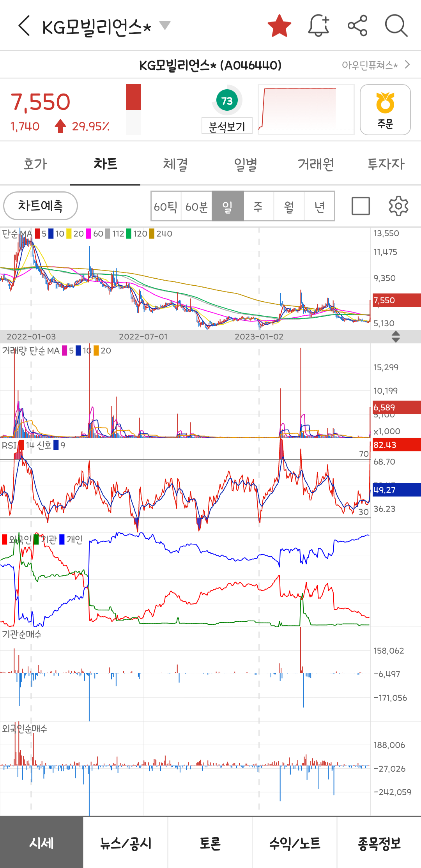Tap the 주문 order button

click(x=385, y=110)
